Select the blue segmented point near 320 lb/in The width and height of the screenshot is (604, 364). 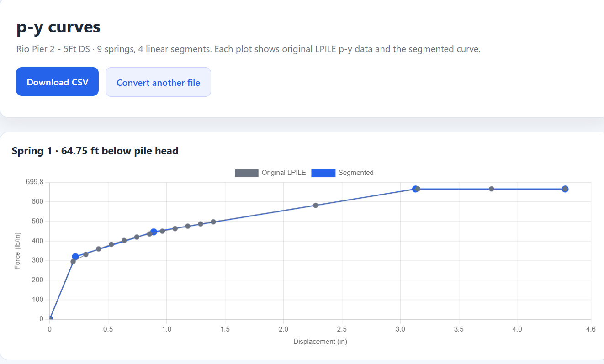click(x=75, y=257)
